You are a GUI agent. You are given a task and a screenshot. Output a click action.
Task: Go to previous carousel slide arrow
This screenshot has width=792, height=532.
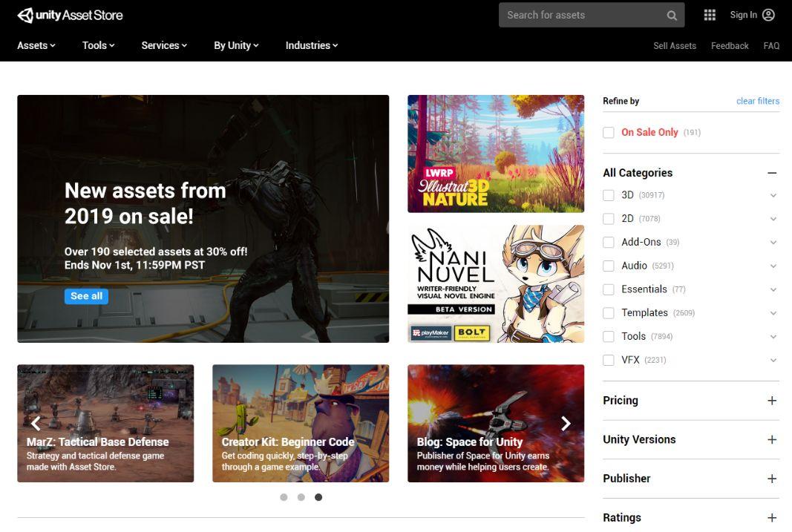pos(36,423)
